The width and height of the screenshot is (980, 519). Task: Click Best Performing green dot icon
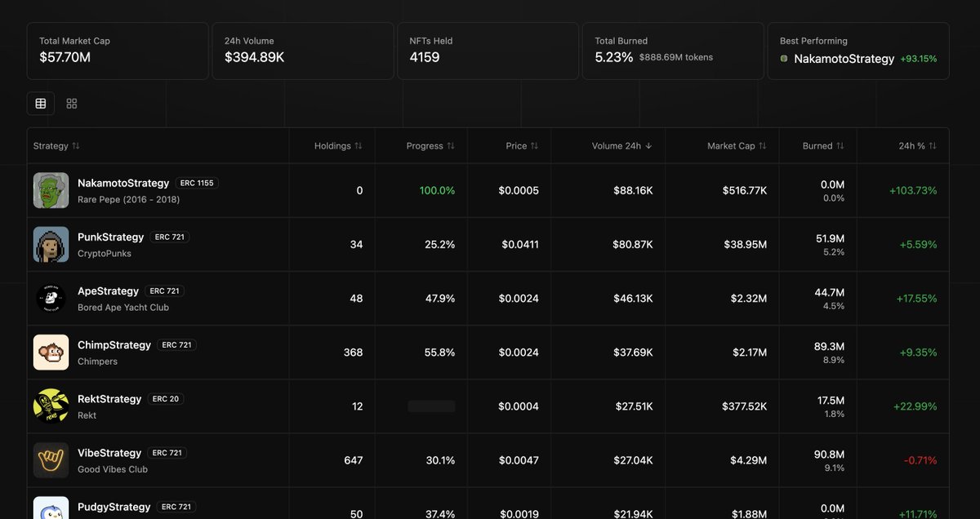point(784,59)
